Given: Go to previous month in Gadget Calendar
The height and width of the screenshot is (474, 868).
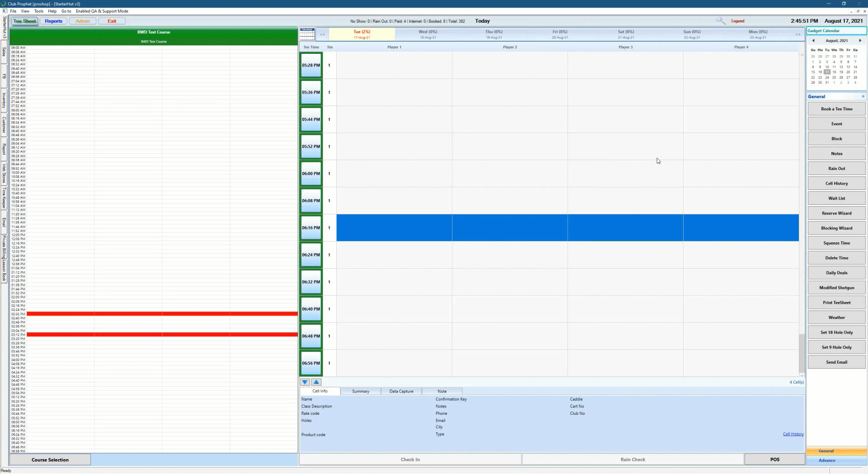Looking at the screenshot, I should tap(813, 41).
